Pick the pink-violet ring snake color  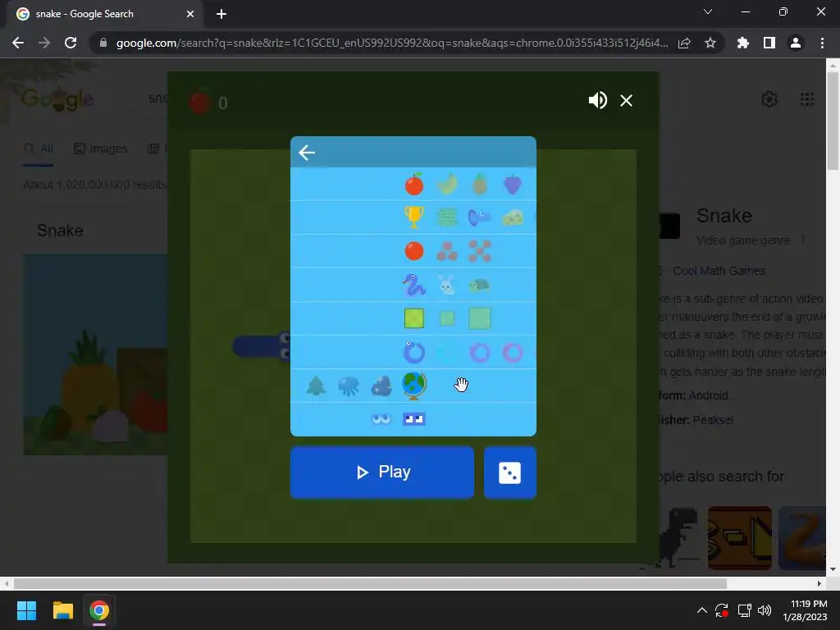point(513,353)
